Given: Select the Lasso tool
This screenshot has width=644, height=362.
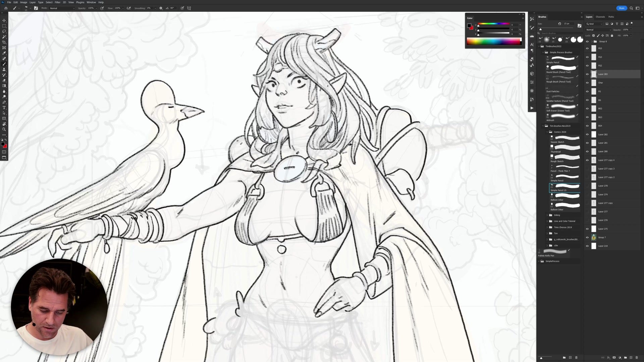Looking at the screenshot, I should coord(4,31).
